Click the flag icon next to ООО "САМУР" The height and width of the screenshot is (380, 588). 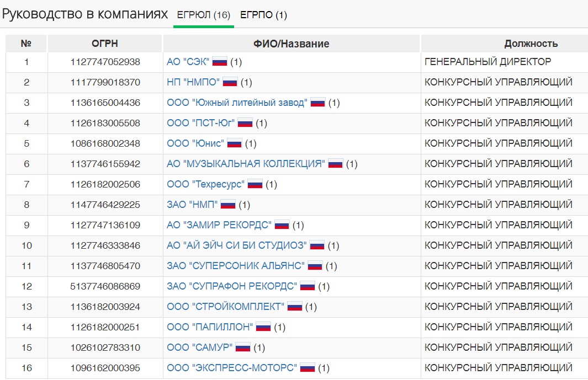243,347
